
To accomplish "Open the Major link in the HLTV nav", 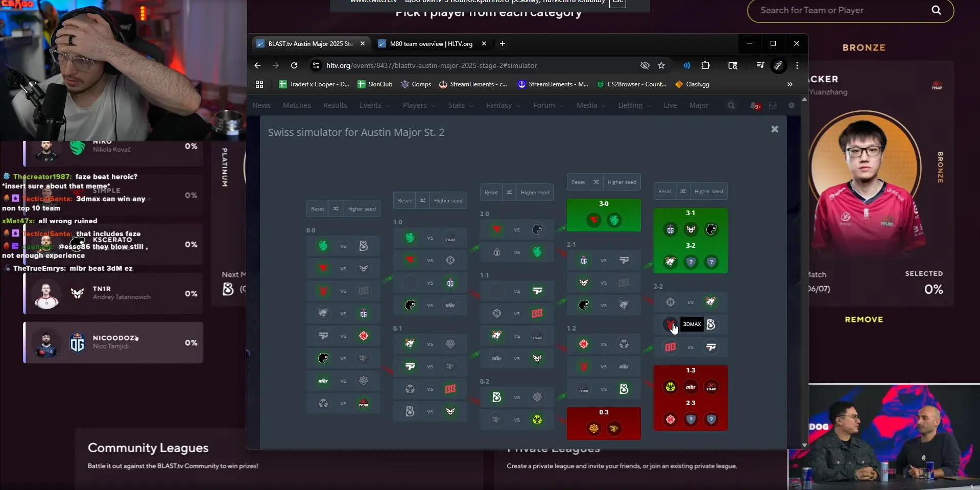I will (x=699, y=105).
